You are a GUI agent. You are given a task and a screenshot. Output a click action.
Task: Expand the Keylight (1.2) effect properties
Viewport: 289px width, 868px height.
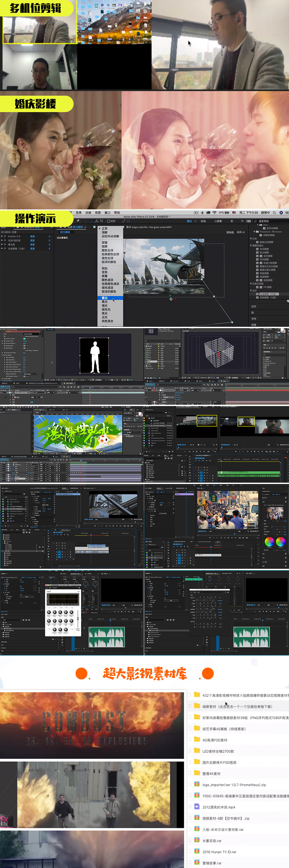pos(2,236)
